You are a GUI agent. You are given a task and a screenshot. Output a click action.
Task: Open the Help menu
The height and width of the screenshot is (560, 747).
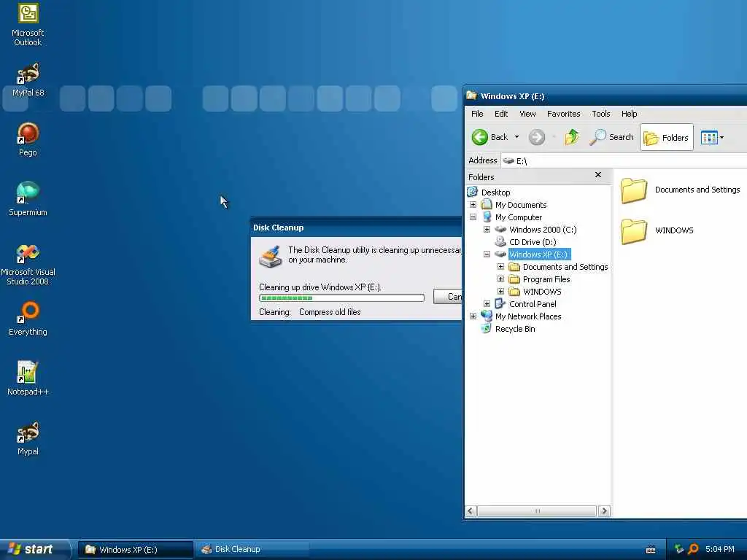[629, 114]
